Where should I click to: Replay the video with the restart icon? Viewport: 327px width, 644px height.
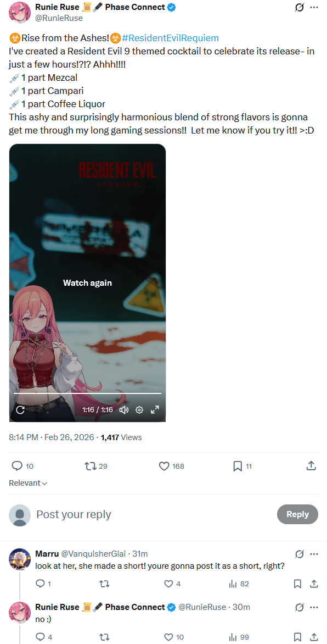[19, 409]
